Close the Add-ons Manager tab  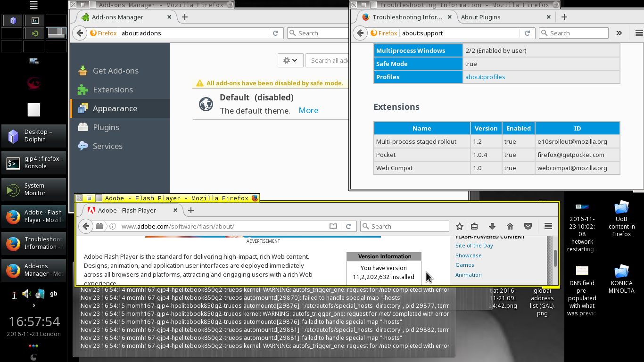tap(169, 17)
